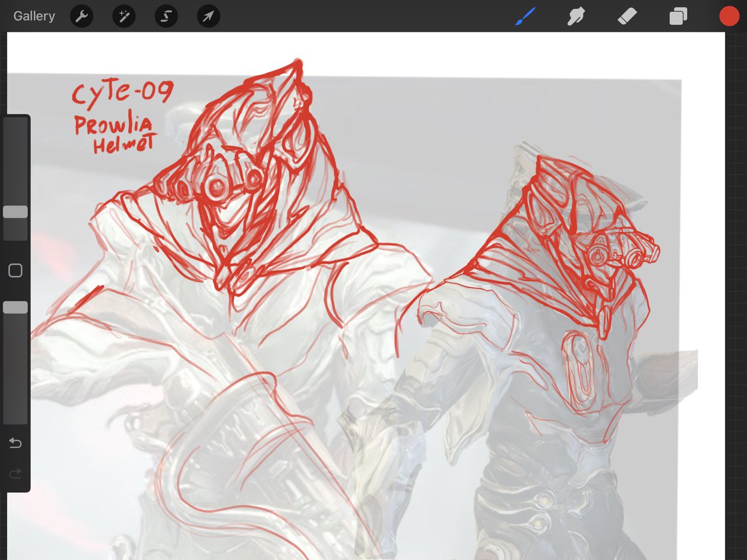Open the Actions menu with the wrench icon
The image size is (747, 560).
81,16
